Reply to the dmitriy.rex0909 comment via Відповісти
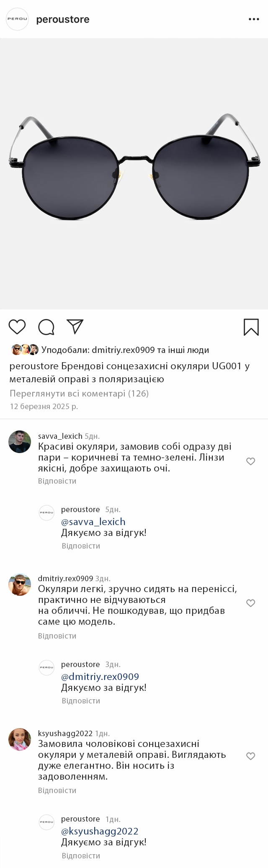This screenshot has height=868, width=268. (57, 636)
